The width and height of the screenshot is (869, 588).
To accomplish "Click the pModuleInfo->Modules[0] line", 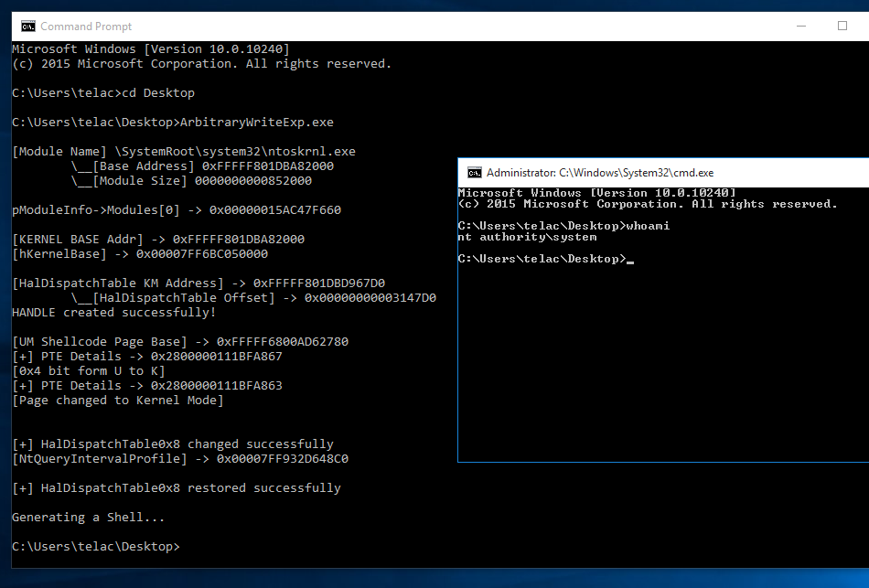I will tap(177, 210).
